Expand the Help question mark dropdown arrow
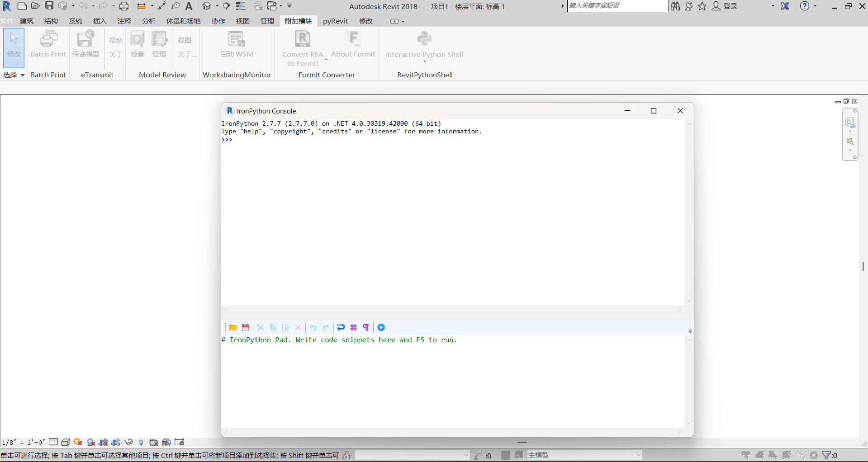Image resolution: width=868 pixels, height=462 pixels. [815, 6]
